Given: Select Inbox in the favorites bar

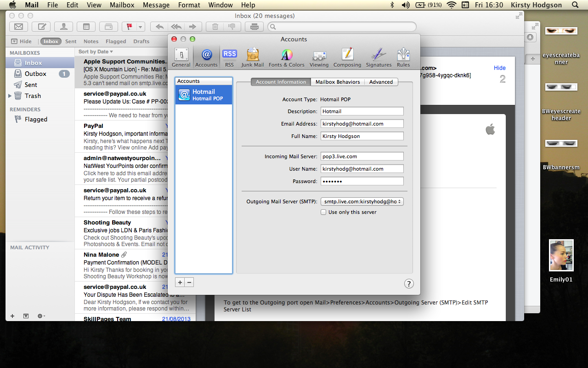Looking at the screenshot, I should coord(51,41).
